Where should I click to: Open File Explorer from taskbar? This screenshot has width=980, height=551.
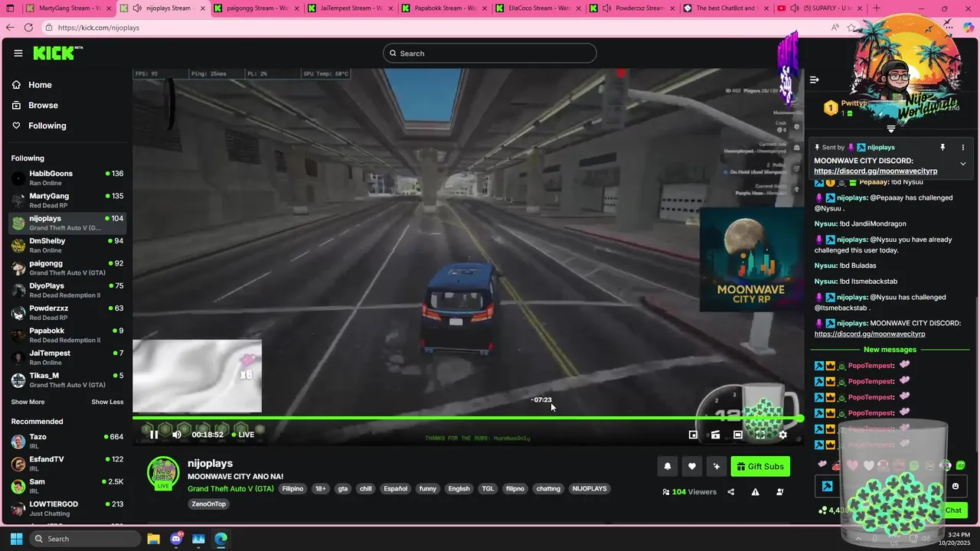[x=153, y=539]
